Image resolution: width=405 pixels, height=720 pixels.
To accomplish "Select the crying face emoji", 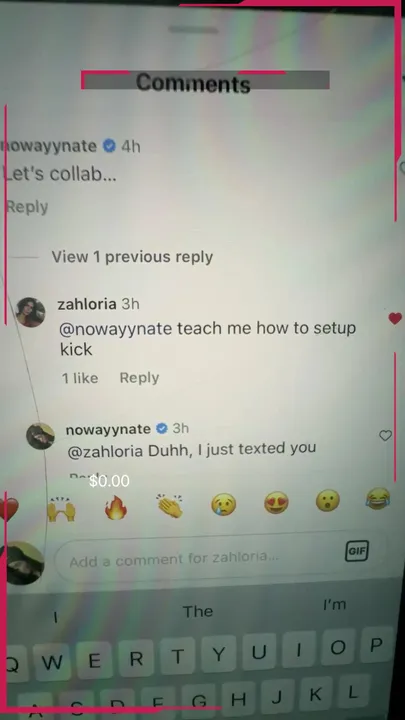I will (x=224, y=504).
